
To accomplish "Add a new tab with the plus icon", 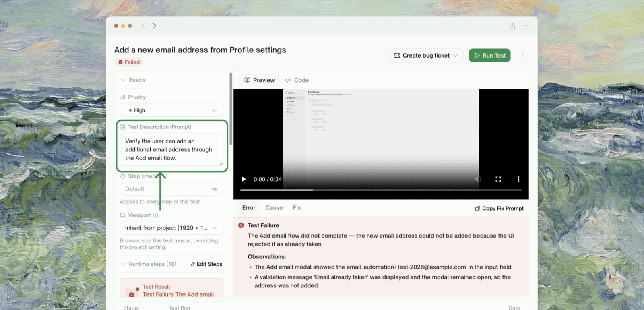I will coord(526,26).
